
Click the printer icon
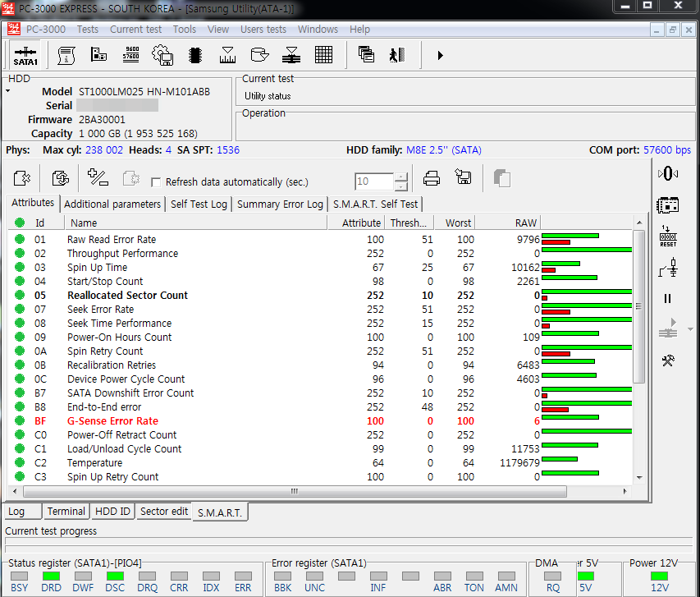(432, 178)
